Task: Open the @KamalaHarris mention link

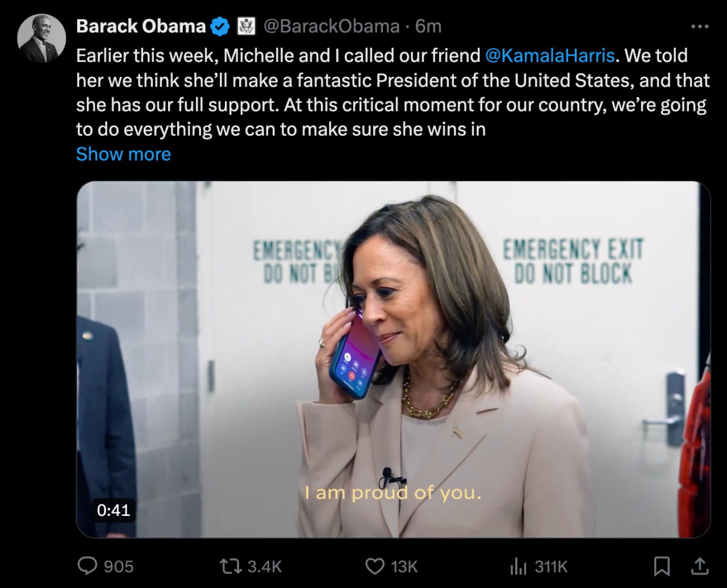Action: (x=550, y=56)
